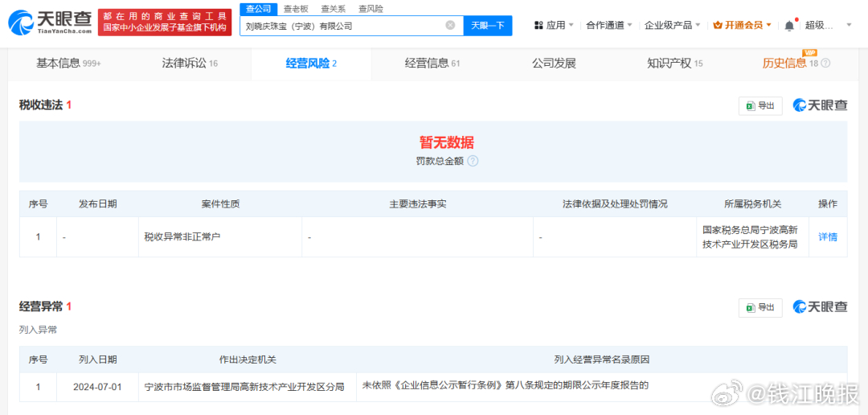868x415 pixels.
Task: Open the 开通会员 dropdown
Action: (x=742, y=26)
